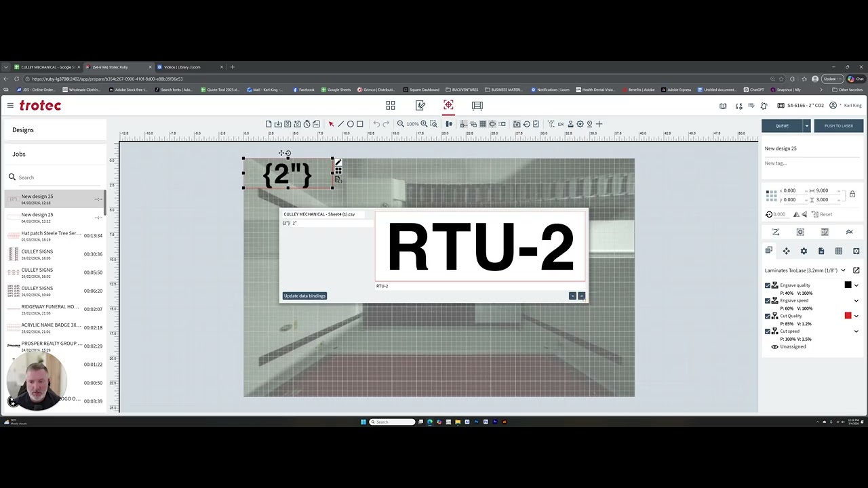Open the document tab in side panel

(x=821, y=251)
